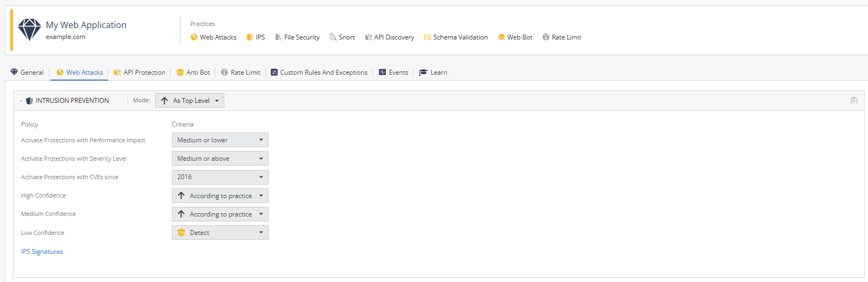
Task: Open the Performance Impact criteria dropdown
Action: (x=220, y=140)
